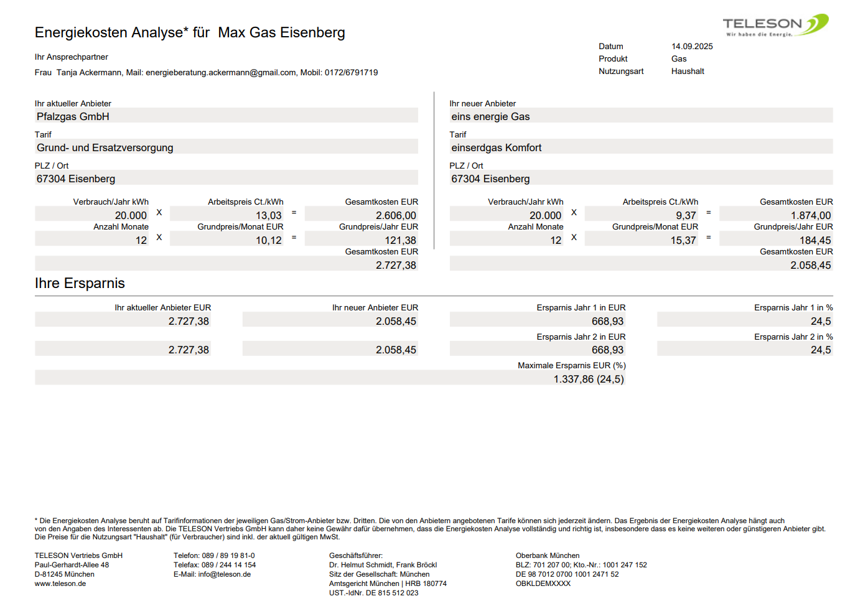Viewport: 868px width, 614px height.
Task: Select the Grund- und Ersatzversorgung tariff field
Action: (226, 147)
